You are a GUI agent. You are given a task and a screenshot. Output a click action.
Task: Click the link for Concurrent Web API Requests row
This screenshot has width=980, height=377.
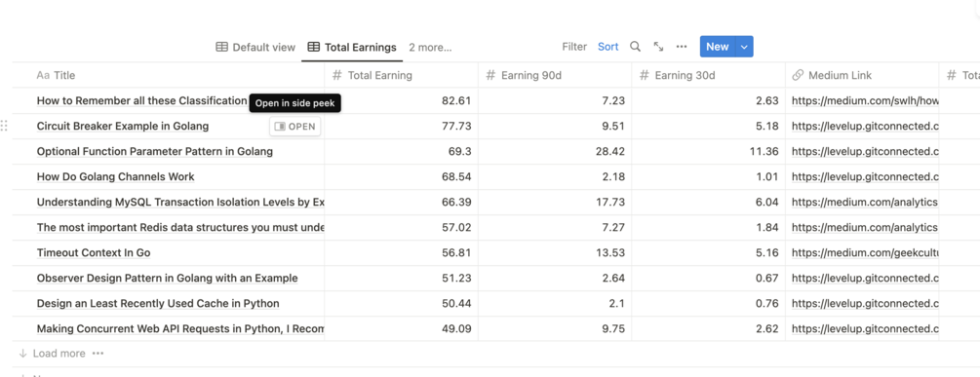pyautogui.click(x=865, y=328)
